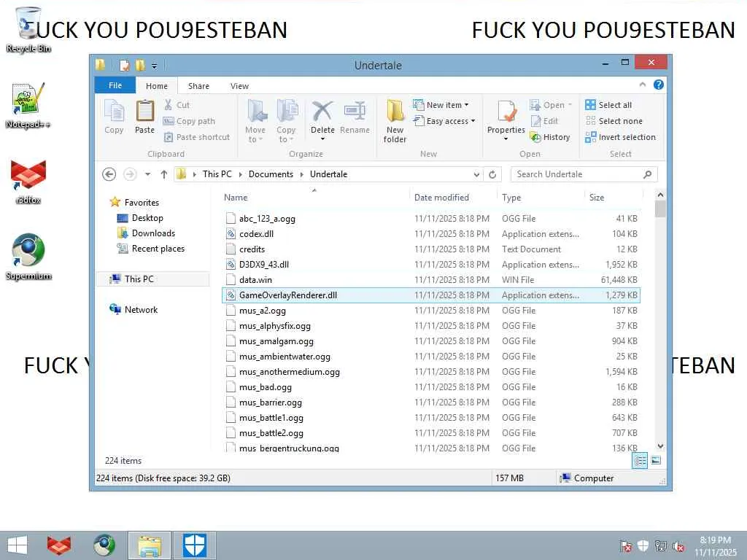Open the File tab
Screen dimensions: 747x560
(115, 85)
